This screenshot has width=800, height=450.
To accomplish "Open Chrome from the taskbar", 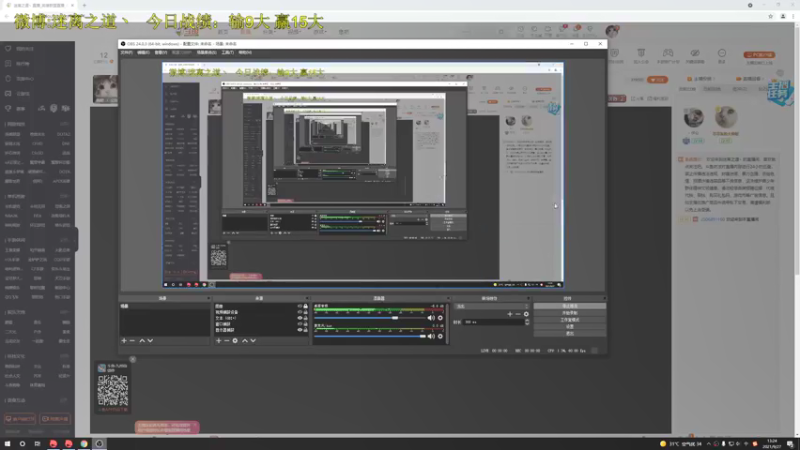I will point(84,444).
